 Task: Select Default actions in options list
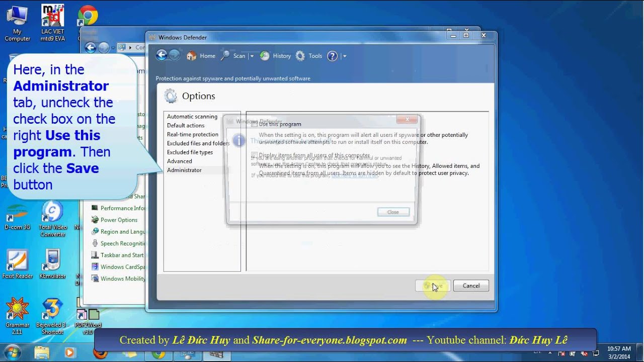186,126
